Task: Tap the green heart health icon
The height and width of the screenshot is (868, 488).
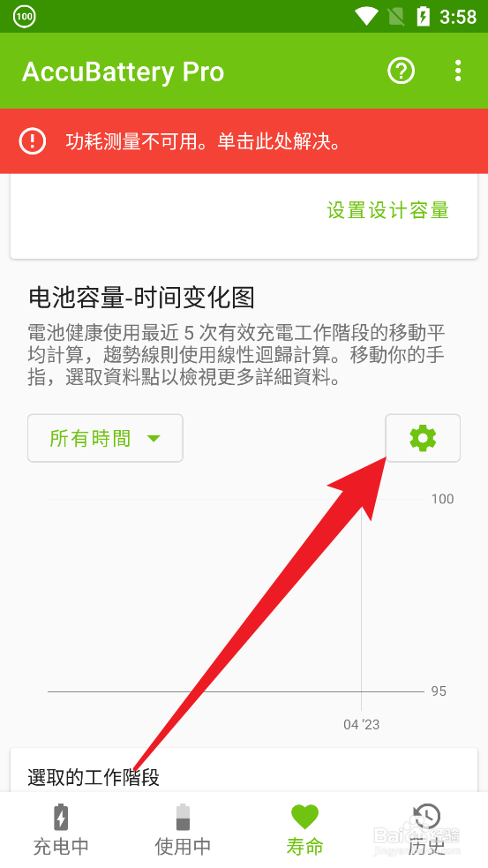Action: 304,817
